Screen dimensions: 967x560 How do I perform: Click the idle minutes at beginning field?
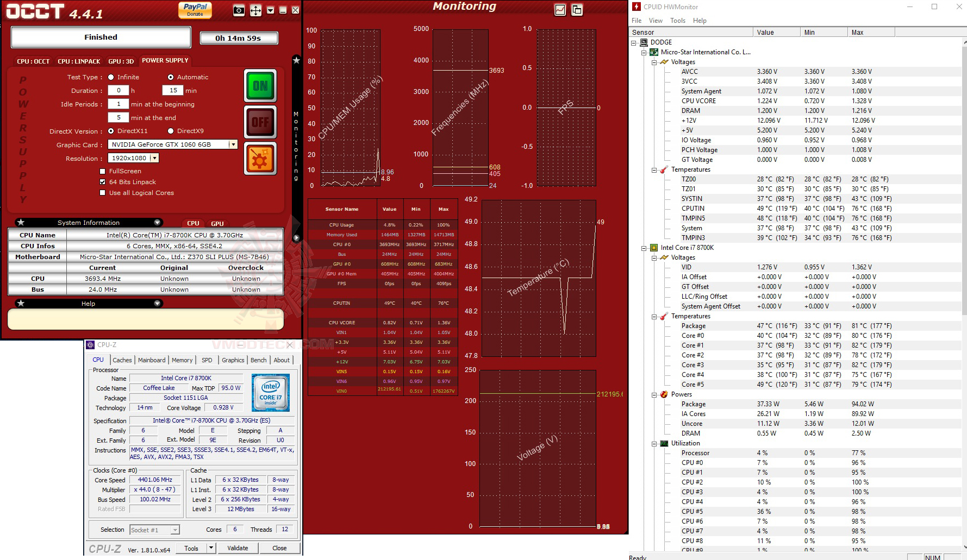[x=118, y=104]
